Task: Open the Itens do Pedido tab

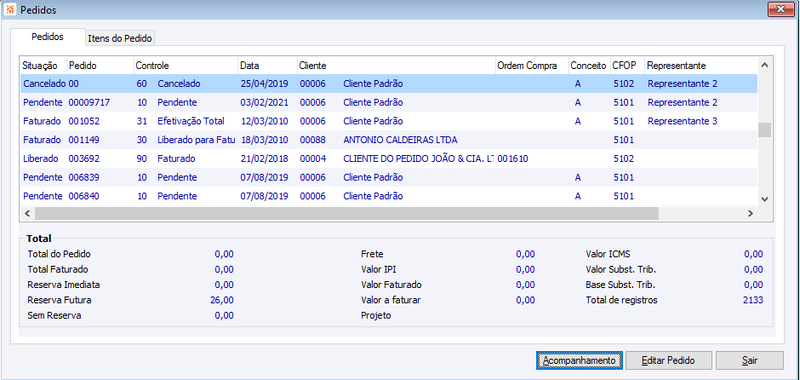Action: click(120, 38)
